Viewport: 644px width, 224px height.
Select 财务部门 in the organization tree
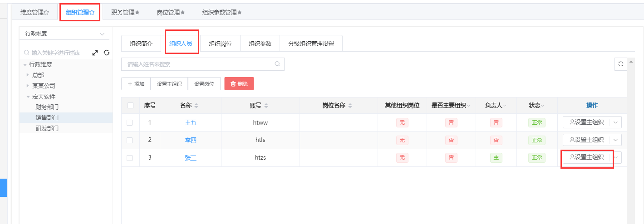click(47, 107)
